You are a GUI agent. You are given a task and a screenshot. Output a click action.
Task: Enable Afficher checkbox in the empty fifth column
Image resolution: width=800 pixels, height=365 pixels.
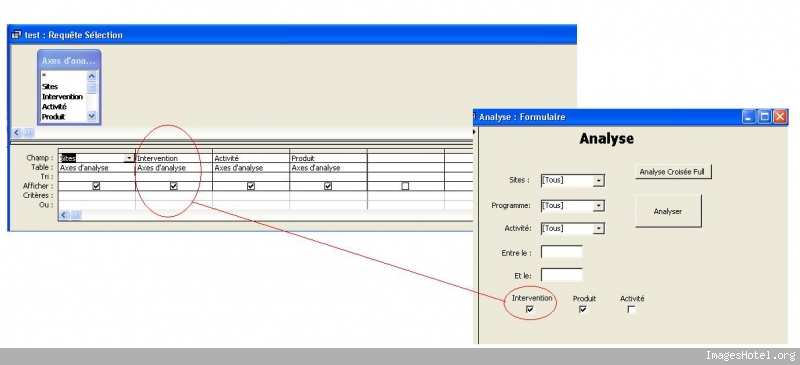(405, 186)
